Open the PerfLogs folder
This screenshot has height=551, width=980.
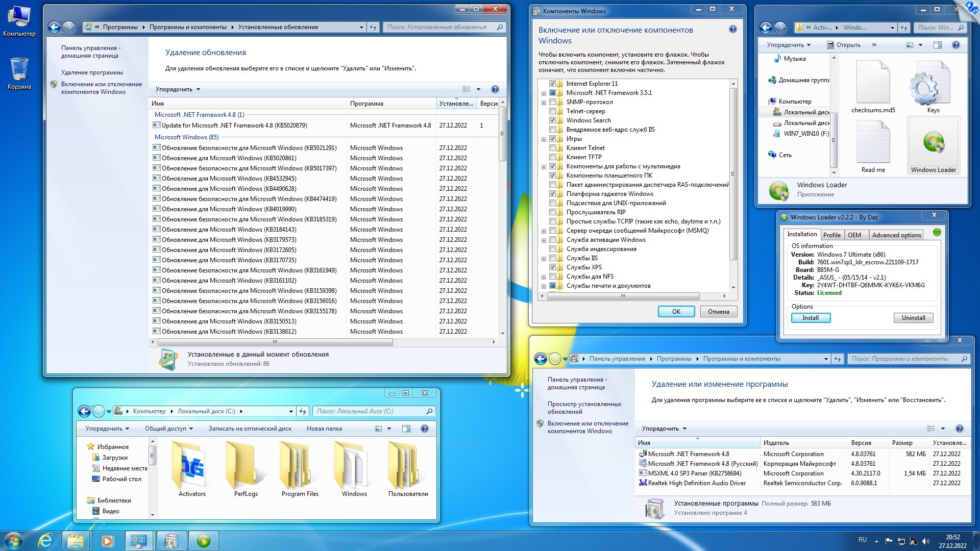click(246, 469)
